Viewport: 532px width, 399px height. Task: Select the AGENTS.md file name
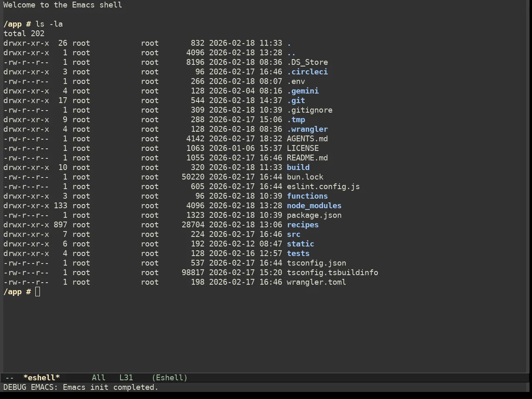pos(307,139)
